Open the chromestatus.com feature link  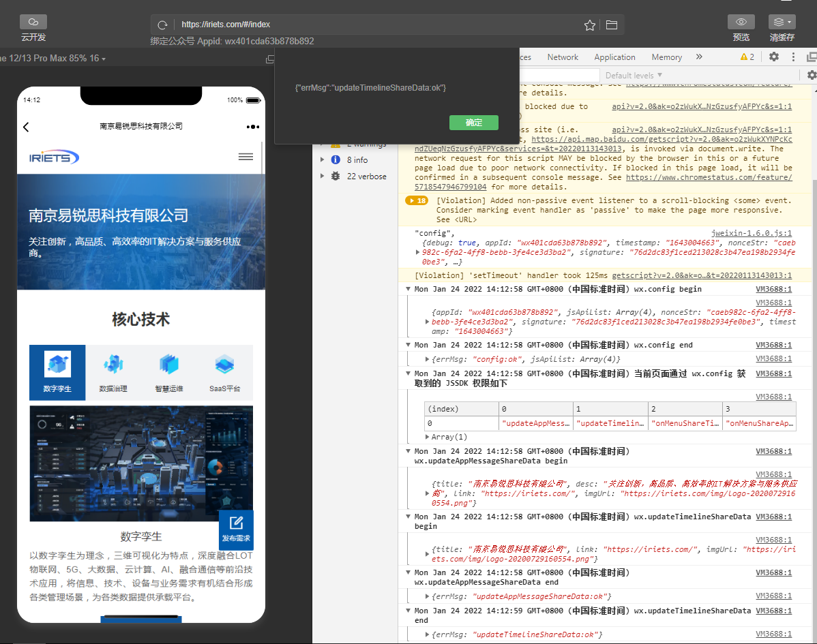[x=709, y=178]
